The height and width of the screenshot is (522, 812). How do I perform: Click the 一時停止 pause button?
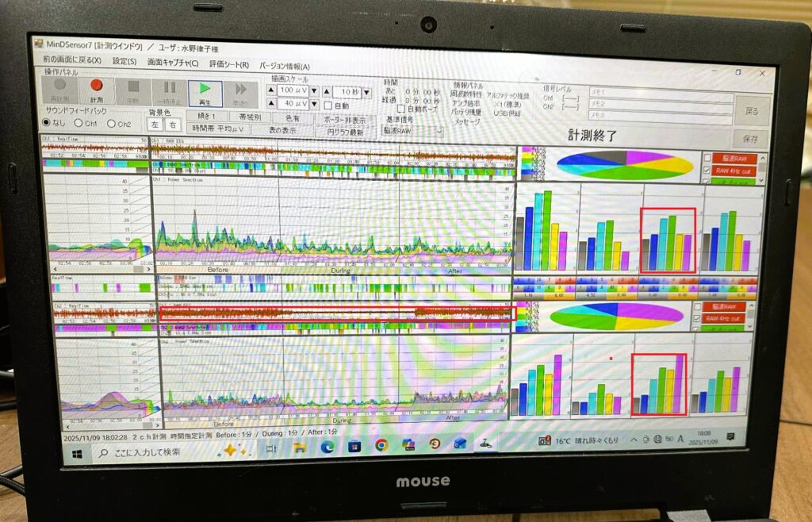click(x=169, y=91)
